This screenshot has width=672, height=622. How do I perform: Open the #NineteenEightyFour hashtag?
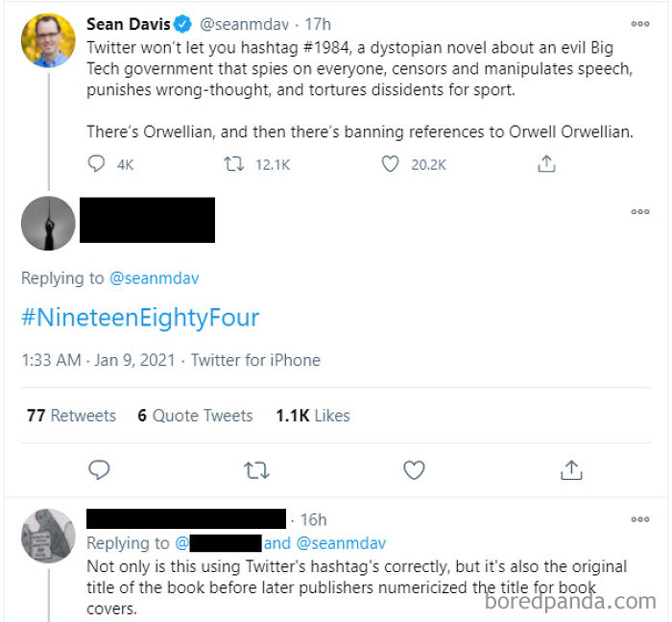[x=140, y=318]
